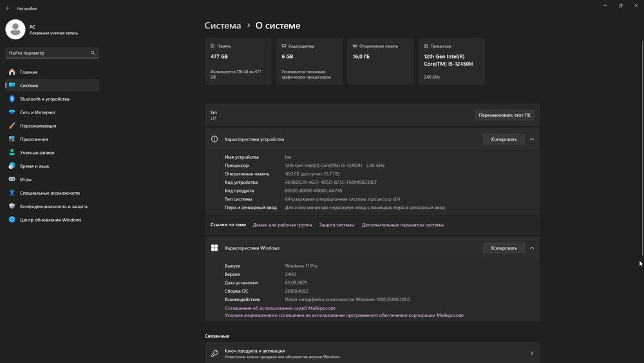Image resolution: width=644 pixels, height=363 pixels.
Task: Click the vertical scrollbar on right
Action: point(642,148)
